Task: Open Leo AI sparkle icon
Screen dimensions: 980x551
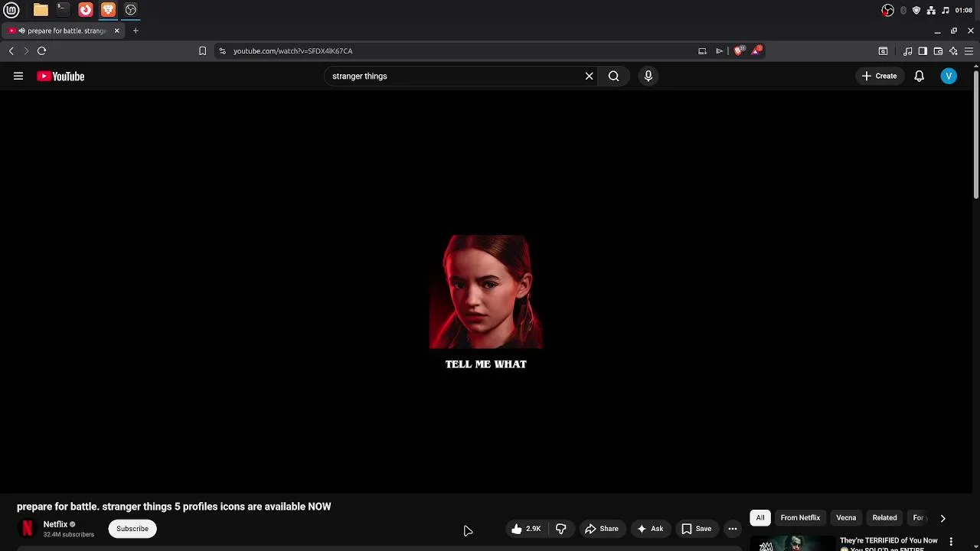Action: 953,51
